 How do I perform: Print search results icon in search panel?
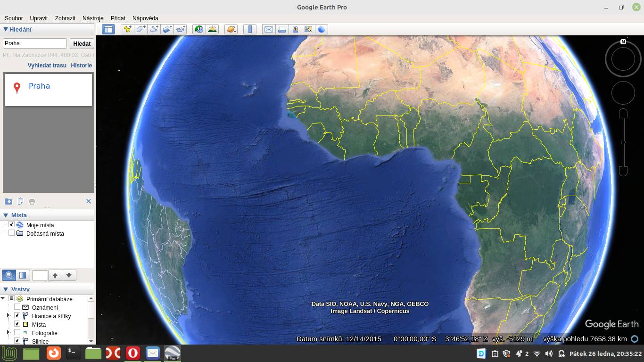(32, 201)
